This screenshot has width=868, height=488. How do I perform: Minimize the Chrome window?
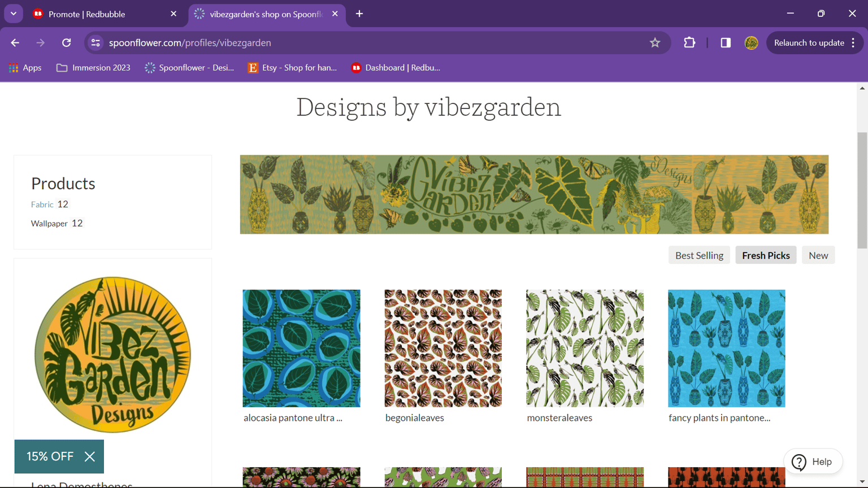[x=790, y=14]
